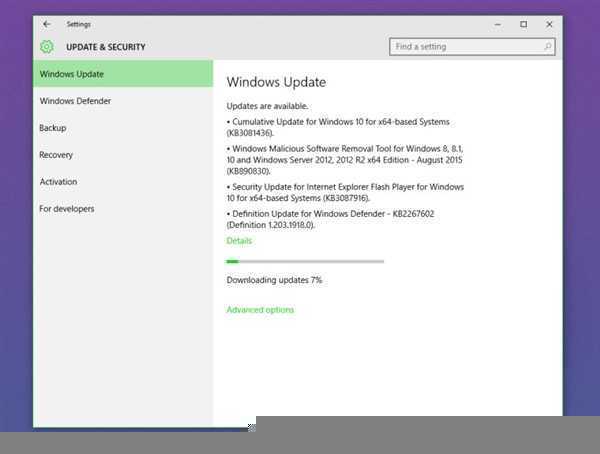
Task: Close the Settings window
Action: pyautogui.click(x=549, y=24)
